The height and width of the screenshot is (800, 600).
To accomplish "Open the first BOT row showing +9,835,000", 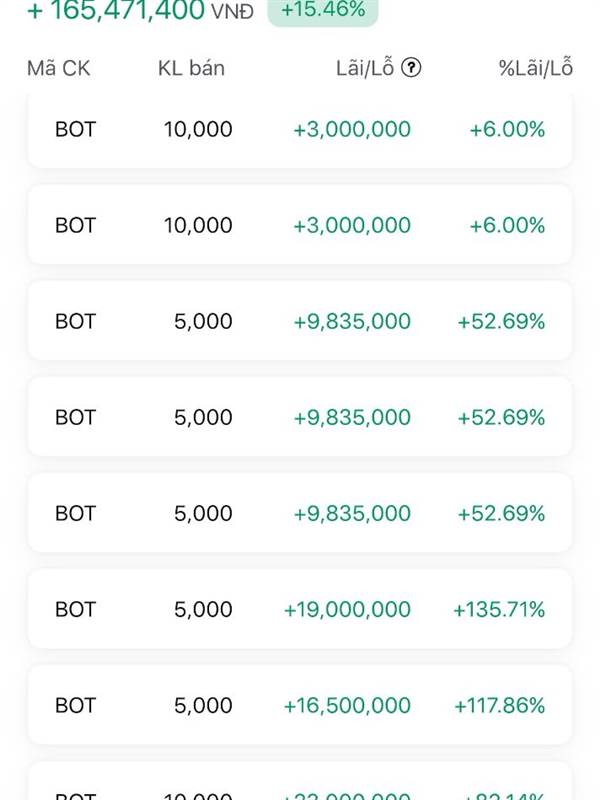I will [300, 321].
